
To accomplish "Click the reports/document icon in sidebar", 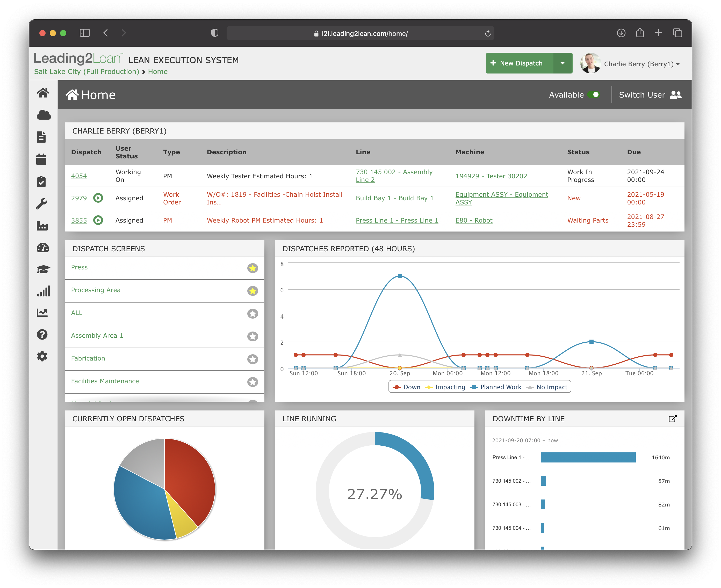I will point(42,136).
